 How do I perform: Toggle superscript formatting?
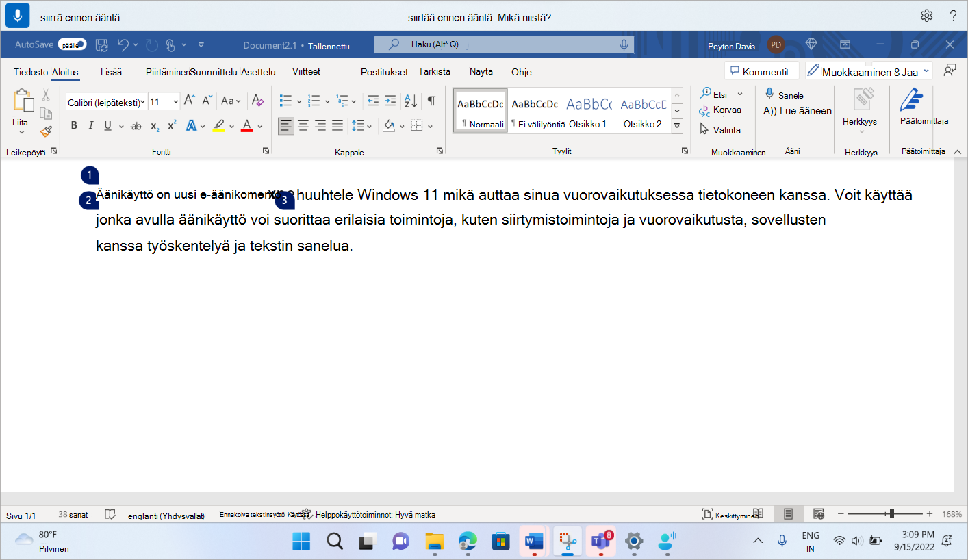[x=172, y=126]
